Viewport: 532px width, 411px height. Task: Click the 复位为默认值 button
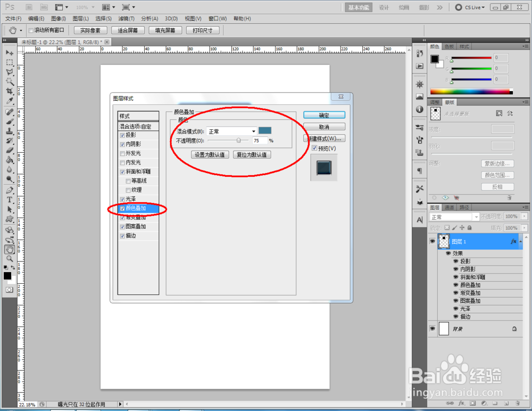(252, 155)
